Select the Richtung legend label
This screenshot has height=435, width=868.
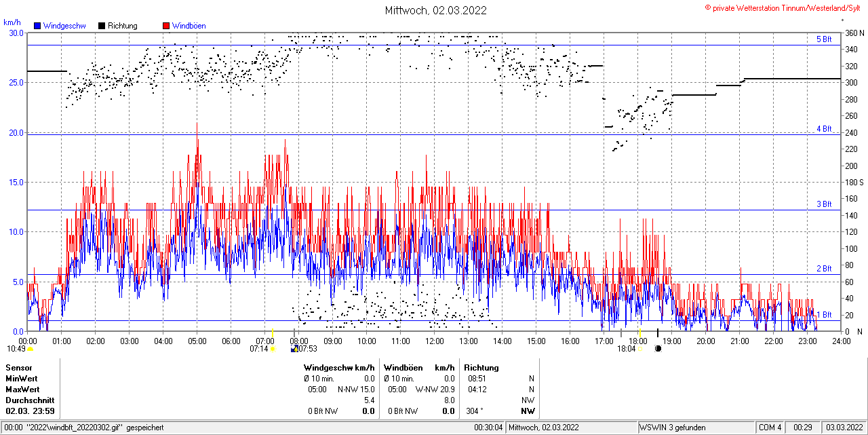[123, 26]
